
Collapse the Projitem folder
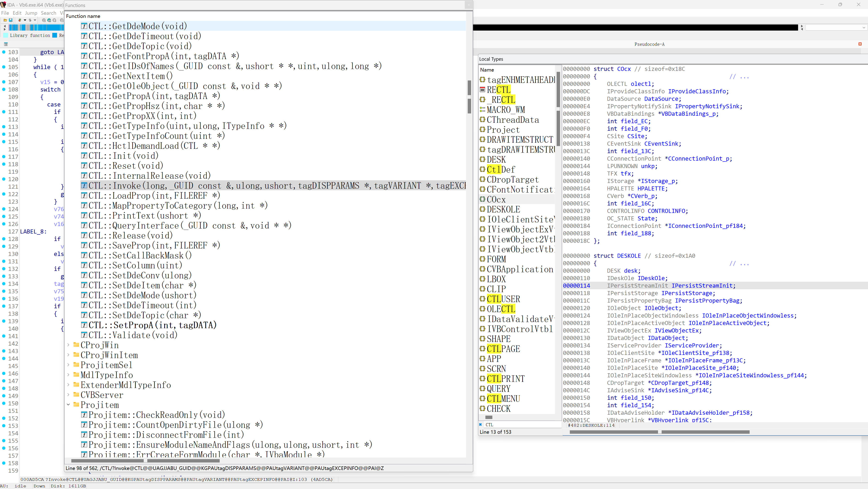click(x=68, y=405)
